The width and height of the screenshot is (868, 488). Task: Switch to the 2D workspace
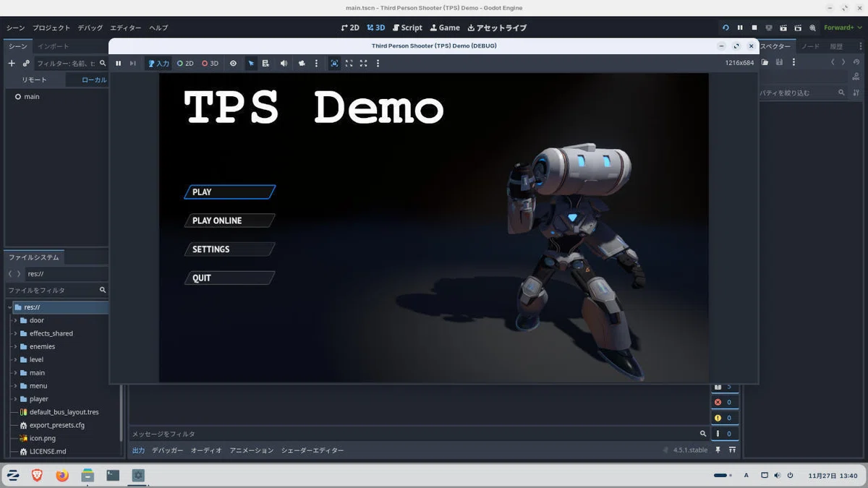coord(350,27)
